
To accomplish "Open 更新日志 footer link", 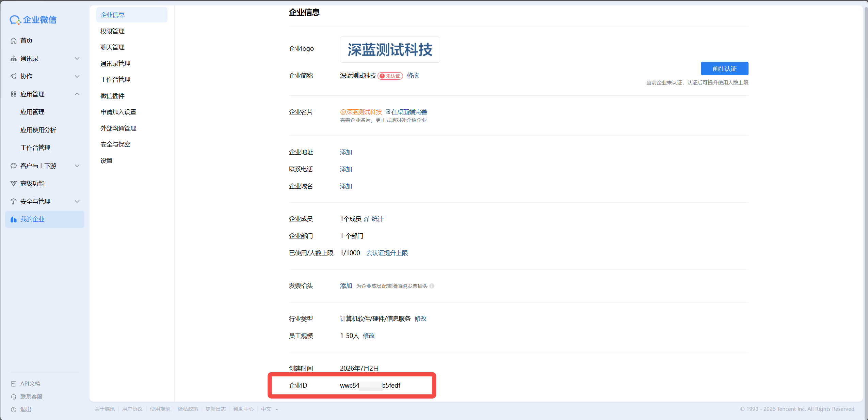I will [215, 409].
